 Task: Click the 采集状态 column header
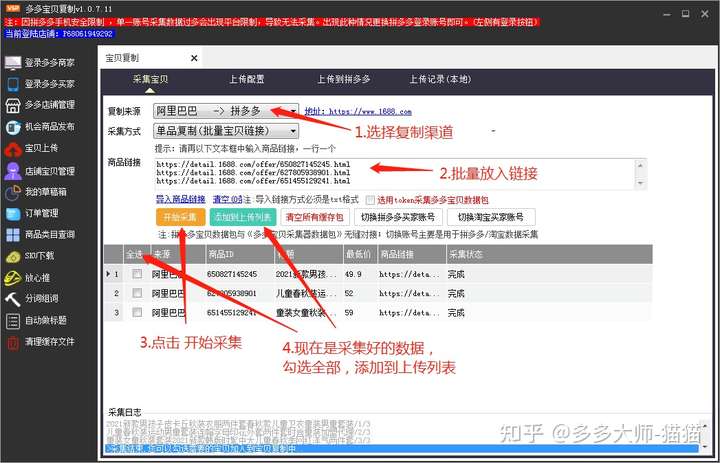pyautogui.click(x=549, y=254)
